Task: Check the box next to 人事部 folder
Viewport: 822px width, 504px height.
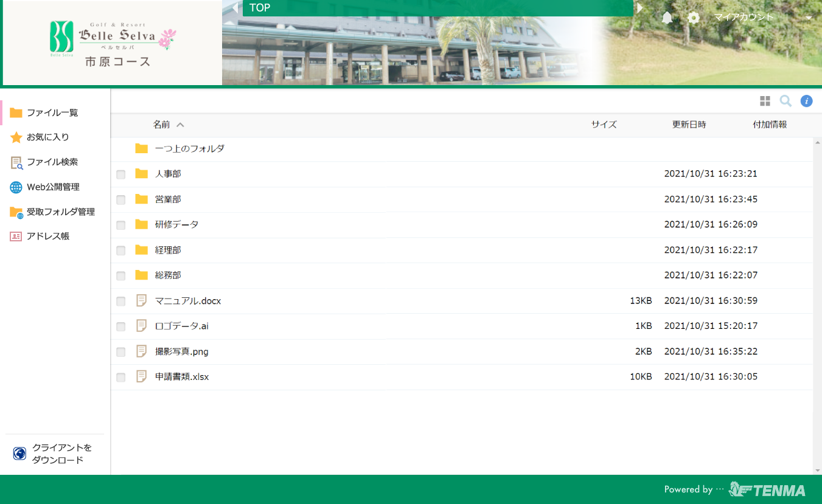Action: tap(121, 174)
